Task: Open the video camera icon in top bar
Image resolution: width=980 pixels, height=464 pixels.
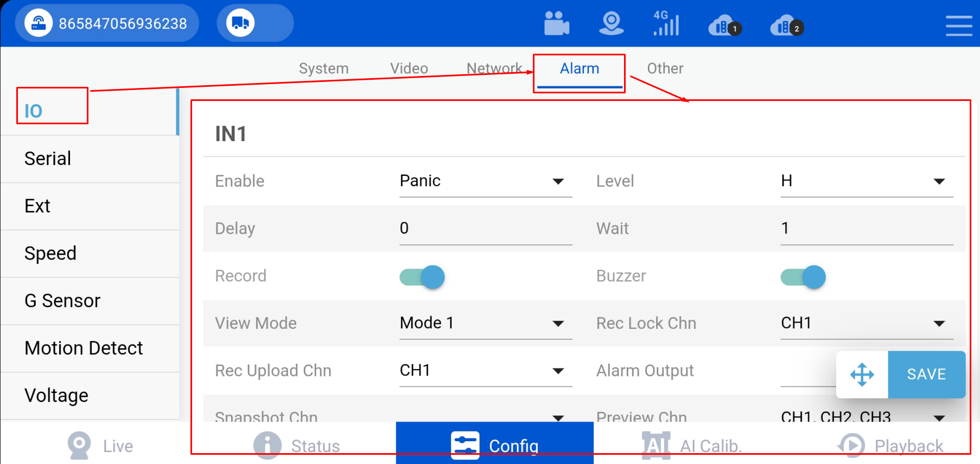Action: 557,23
